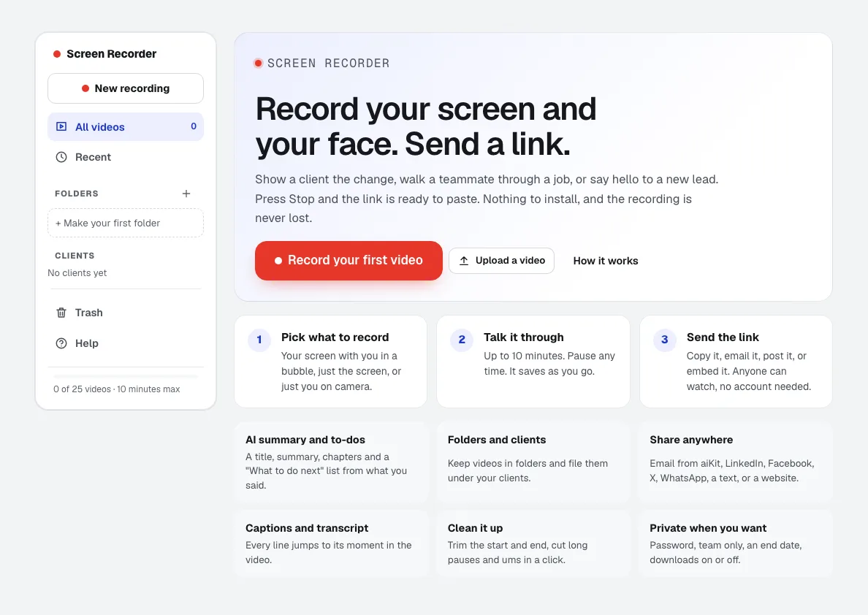Click the FOLDERS section heading
The width and height of the screenshot is (868, 615).
point(77,194)
